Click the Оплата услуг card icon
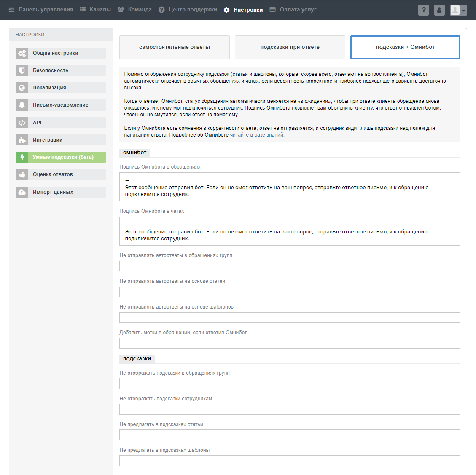Viewport: 476px width, 475px height. [x=273, y=10]
